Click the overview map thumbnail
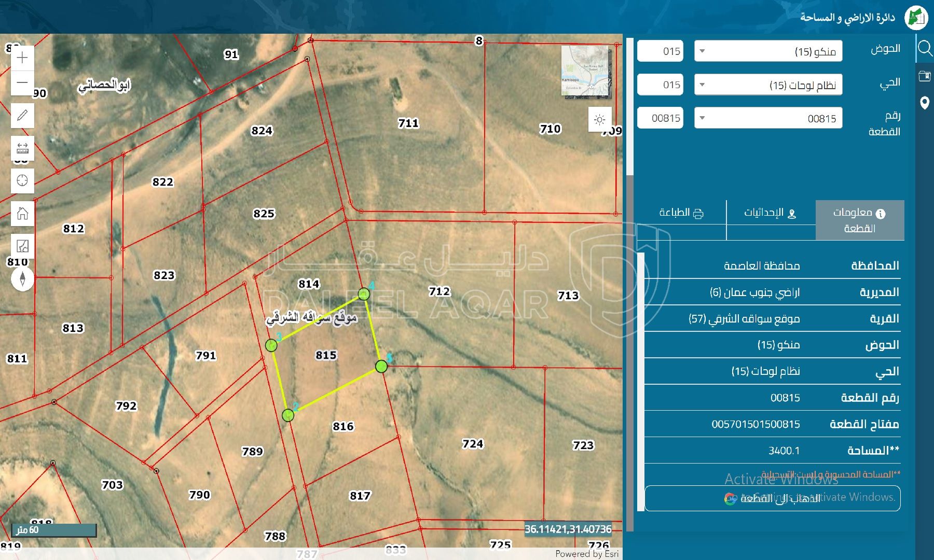 pos(585,71)
